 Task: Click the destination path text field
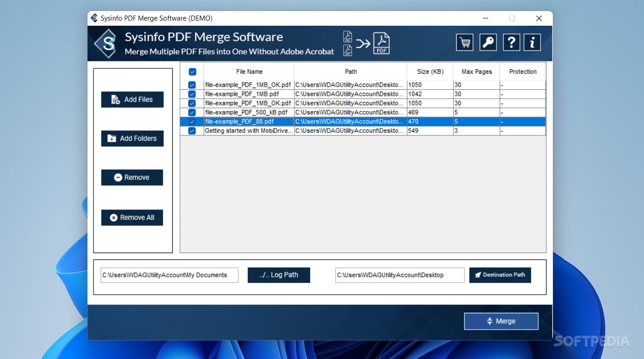[400, 275]
